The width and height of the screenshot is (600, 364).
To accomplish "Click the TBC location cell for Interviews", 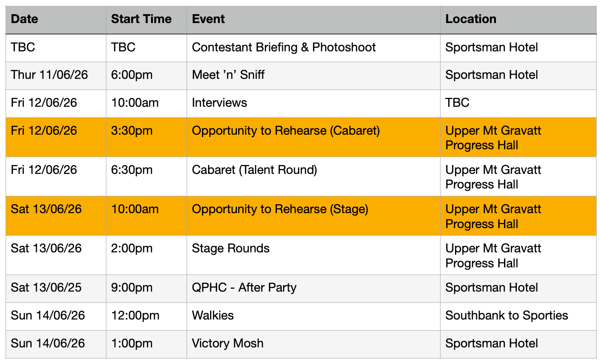I will pos(518,103).
